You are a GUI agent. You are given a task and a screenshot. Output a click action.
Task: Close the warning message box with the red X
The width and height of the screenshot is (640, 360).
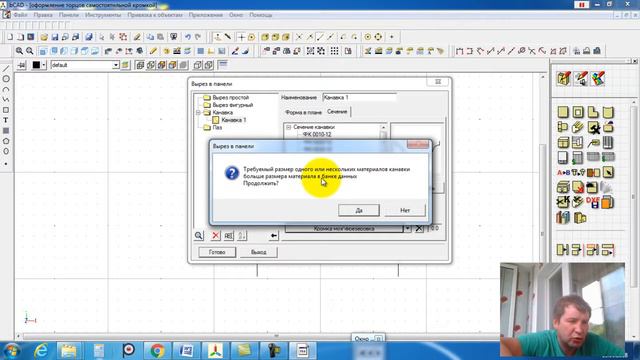[418, 144]
